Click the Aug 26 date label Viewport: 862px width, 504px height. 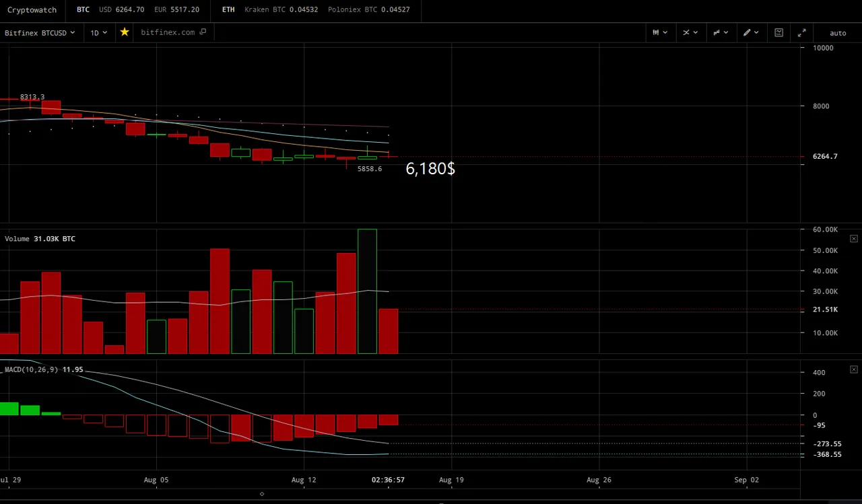coord(599,480)
